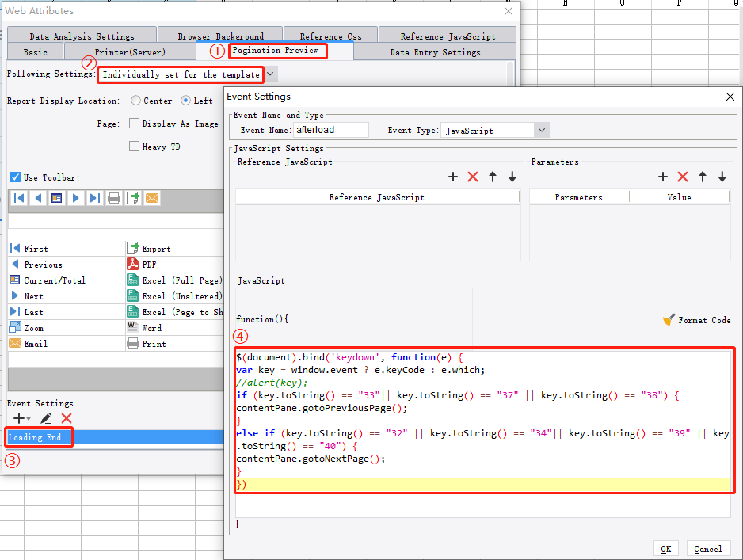Tick the Heavy TD checkbox

135,147
